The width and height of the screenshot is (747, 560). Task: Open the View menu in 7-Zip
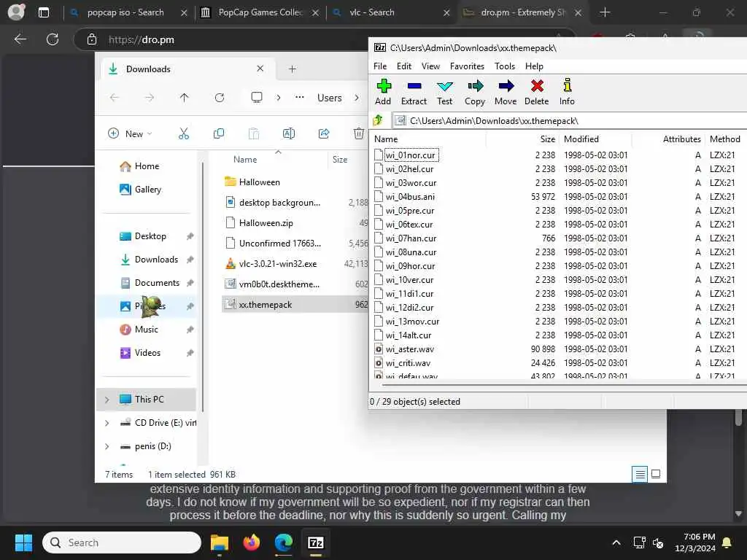[x=430, y=66]
